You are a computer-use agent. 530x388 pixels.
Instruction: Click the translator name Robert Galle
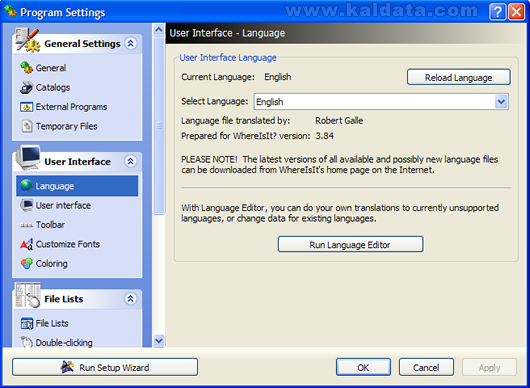339,121
